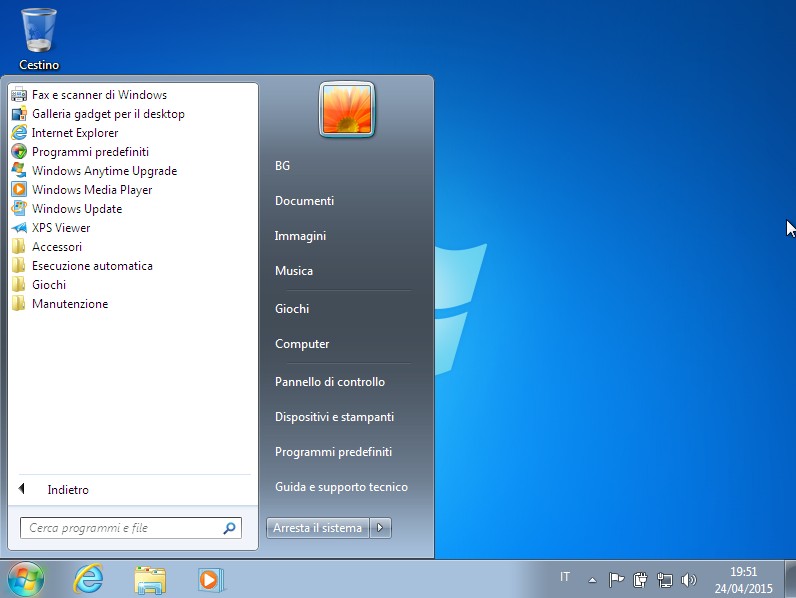This screenshot has width=796, height=598.
Task: Click the network tray icon
Action: [665, 579]
